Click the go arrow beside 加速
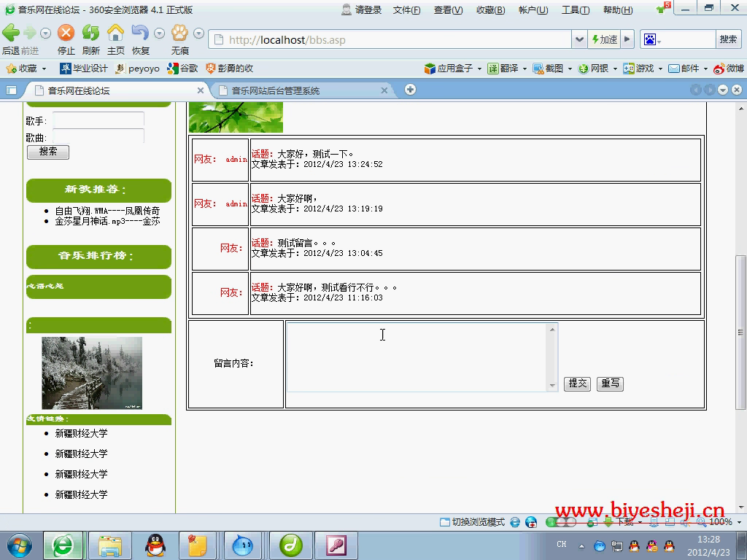 coord(627,39)
